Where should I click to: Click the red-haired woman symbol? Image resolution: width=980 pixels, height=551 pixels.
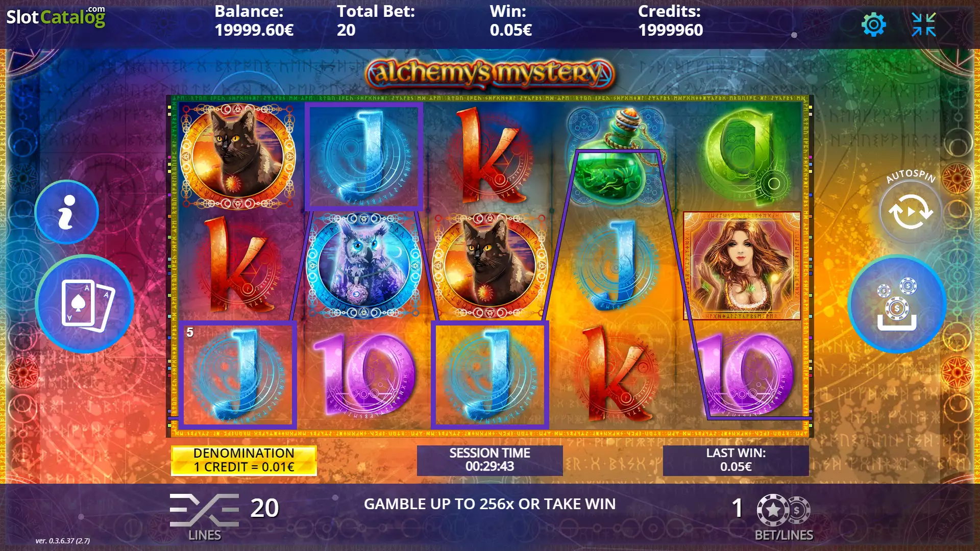[742, 266]
